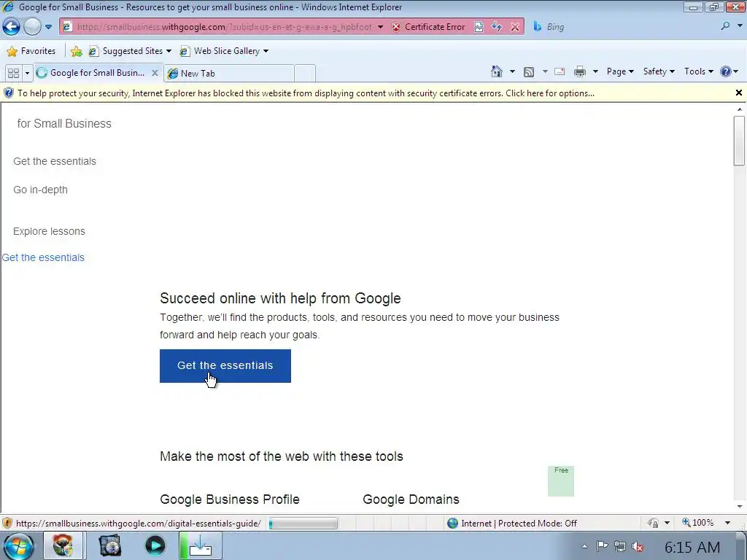Click the RSS Feeds icon
The height and width of the screenshot is (560, 747).
click(529, 72)
